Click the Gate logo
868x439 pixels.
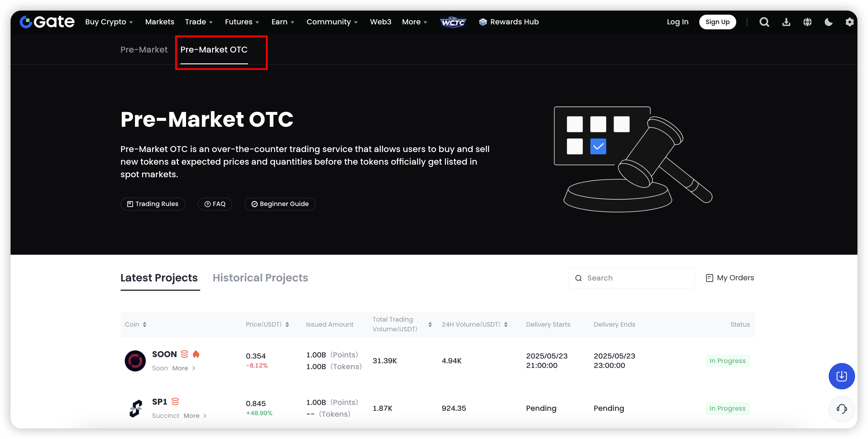tap(47, 22)
